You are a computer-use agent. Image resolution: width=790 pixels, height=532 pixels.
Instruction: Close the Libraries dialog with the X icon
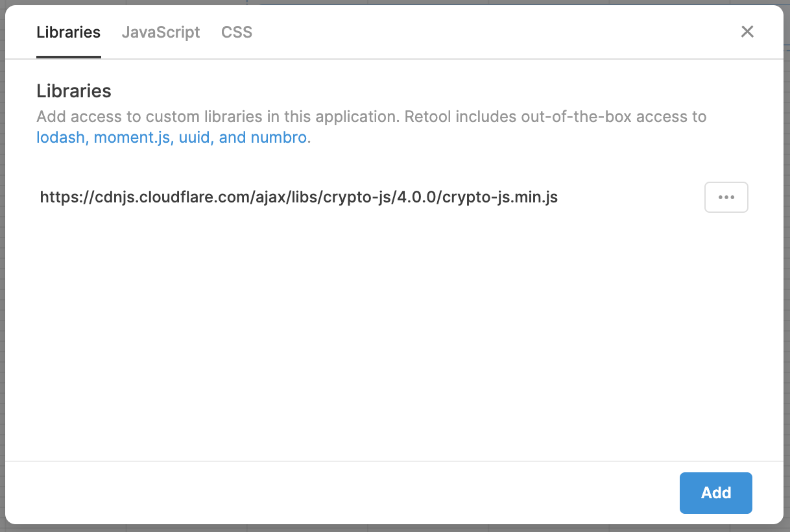[x=747, y=31]
